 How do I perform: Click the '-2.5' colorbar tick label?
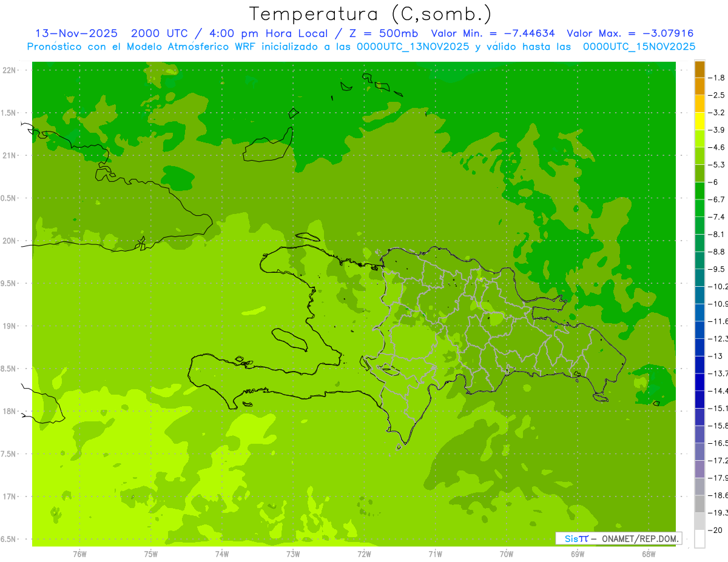pyautogui.click(x=716, y=95)
